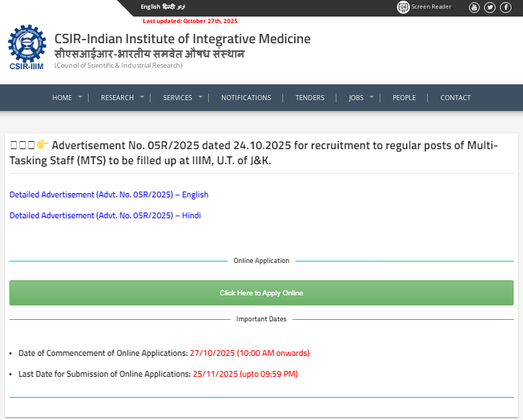Open the Twitter social icon

[x=490, y=7]
